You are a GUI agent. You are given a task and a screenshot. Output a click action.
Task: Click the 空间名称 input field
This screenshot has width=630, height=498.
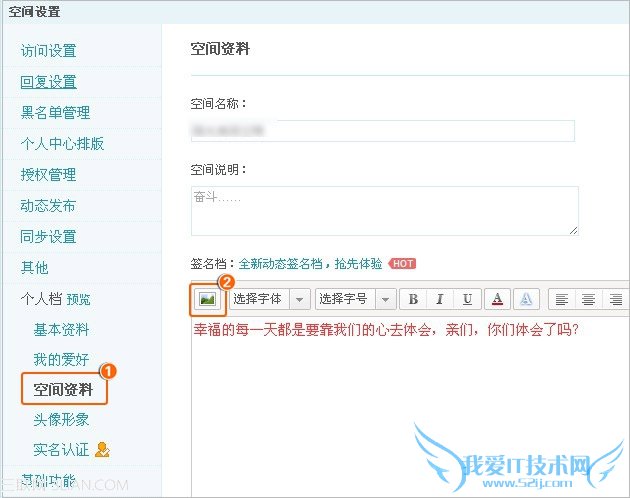pyautogui.click(x=383, y=131)
